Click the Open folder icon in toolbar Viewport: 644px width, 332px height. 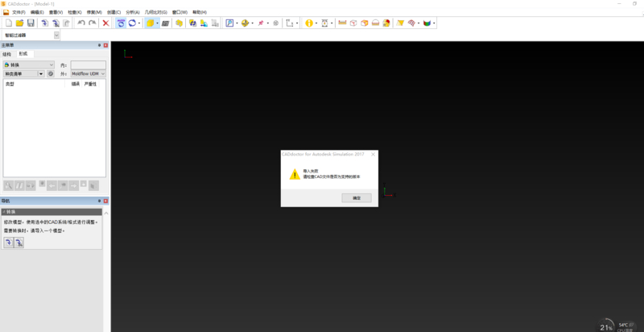[x=19, y=23]
